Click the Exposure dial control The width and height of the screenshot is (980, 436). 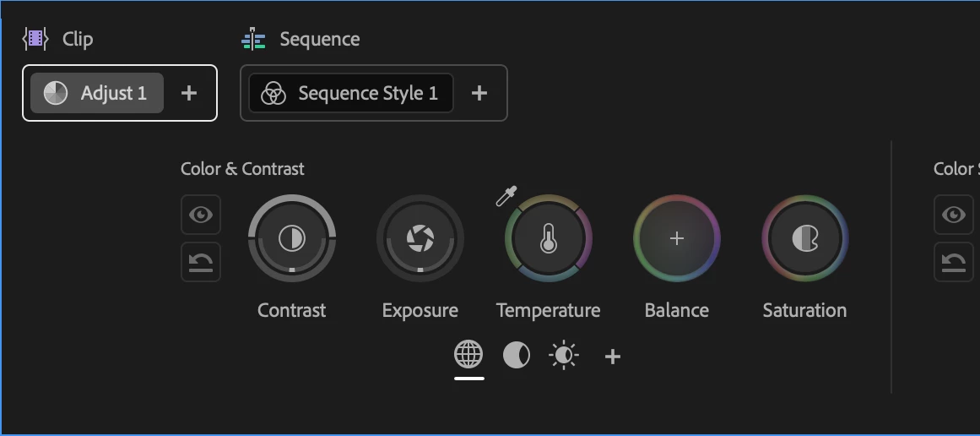(420, 238)
